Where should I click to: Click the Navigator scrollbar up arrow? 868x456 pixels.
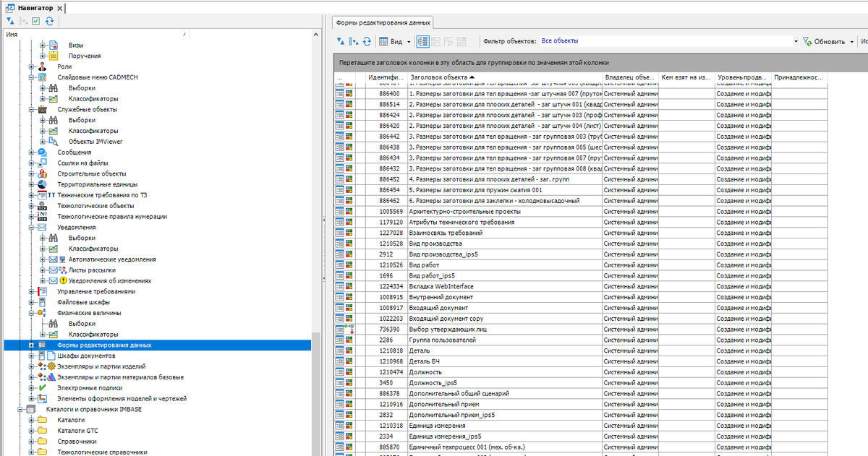(x=315, y=34)
